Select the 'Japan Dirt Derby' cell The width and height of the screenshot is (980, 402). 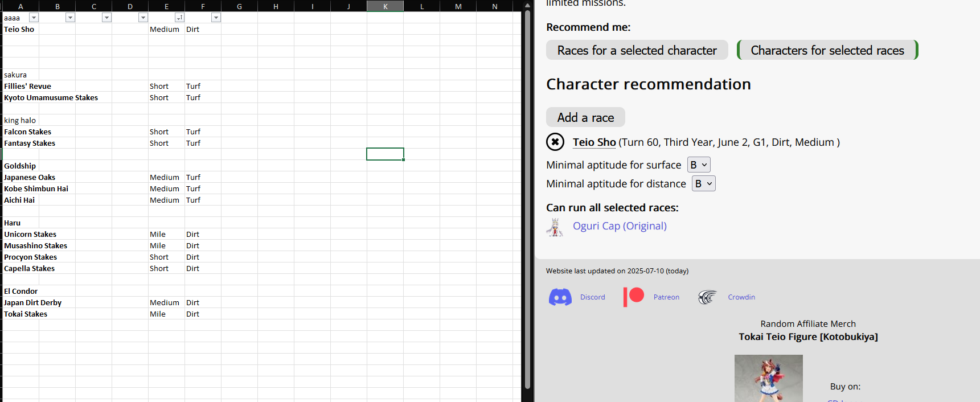coord(21,302)
